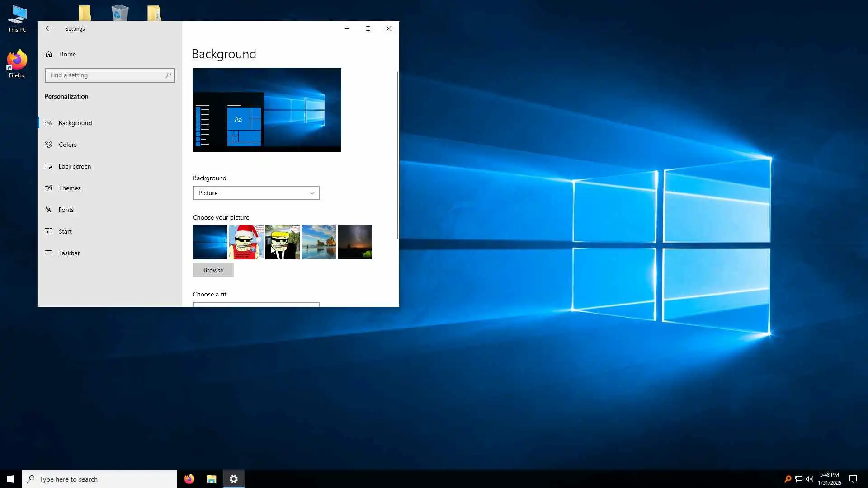Open the Themes section

point(70,188)
